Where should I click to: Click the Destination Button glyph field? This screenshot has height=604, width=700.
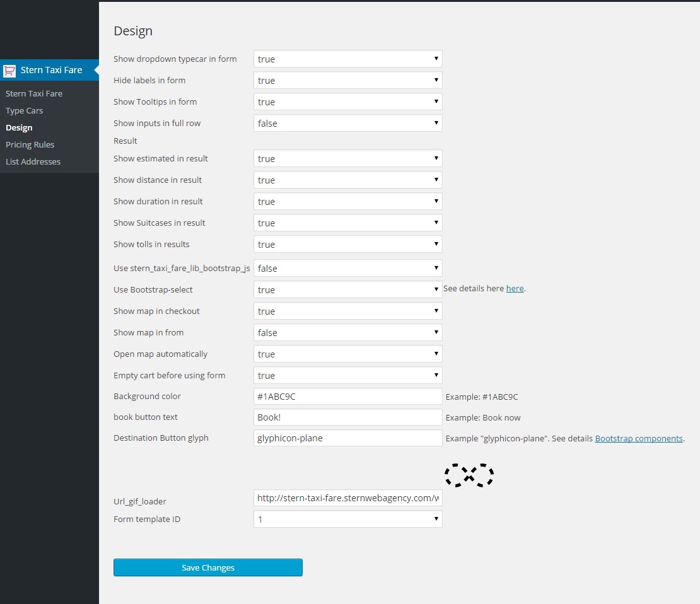[x=347, y=438]
